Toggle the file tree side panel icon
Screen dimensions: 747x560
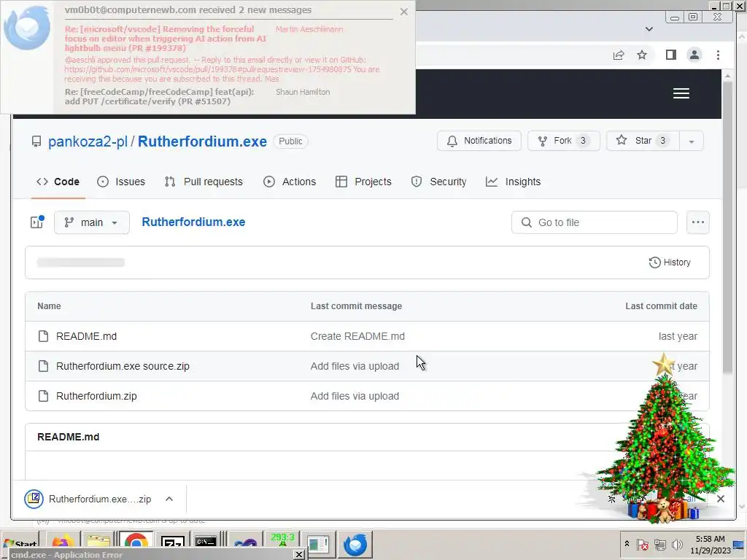click(37, 222)
